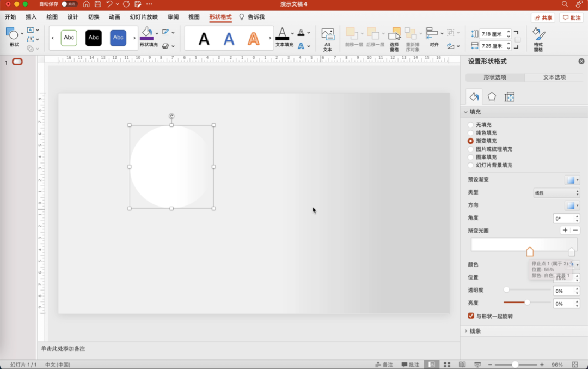Screen dimensions: 588x369
Task: Click the Undo arrow icon
Action: [109, 4]
